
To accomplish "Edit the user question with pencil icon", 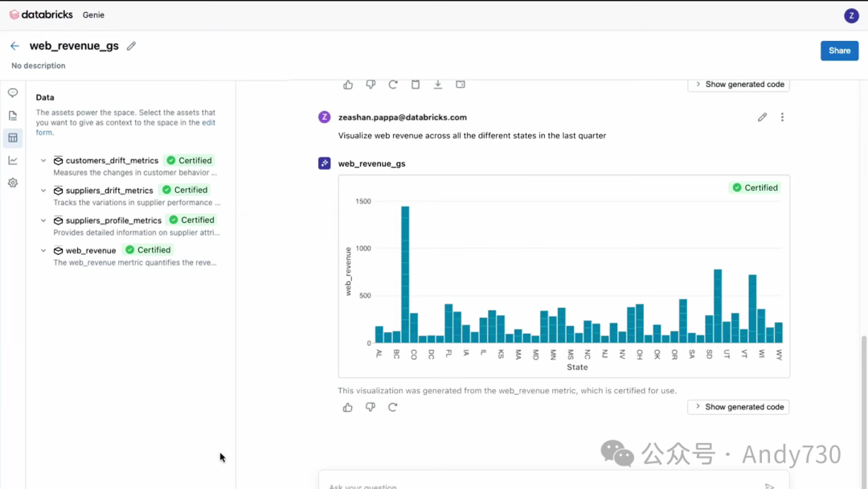I will pos(762,117).
